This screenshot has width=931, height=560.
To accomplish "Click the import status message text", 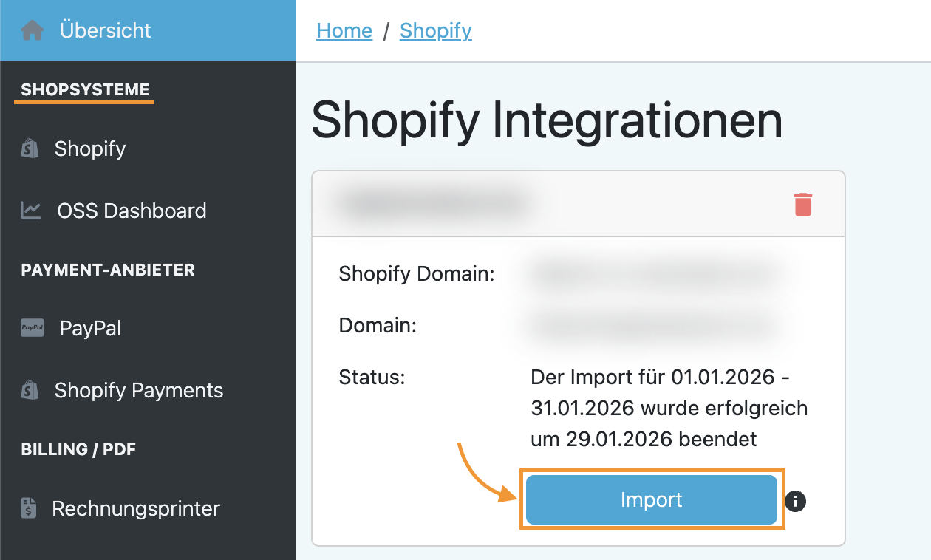I will click(669, 409).
